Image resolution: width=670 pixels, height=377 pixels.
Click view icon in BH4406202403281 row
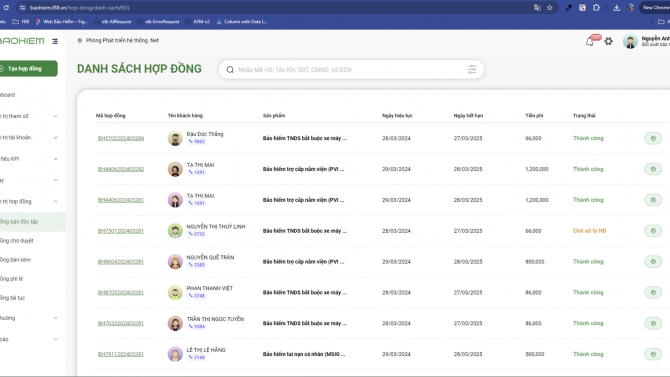pos(653,200)
